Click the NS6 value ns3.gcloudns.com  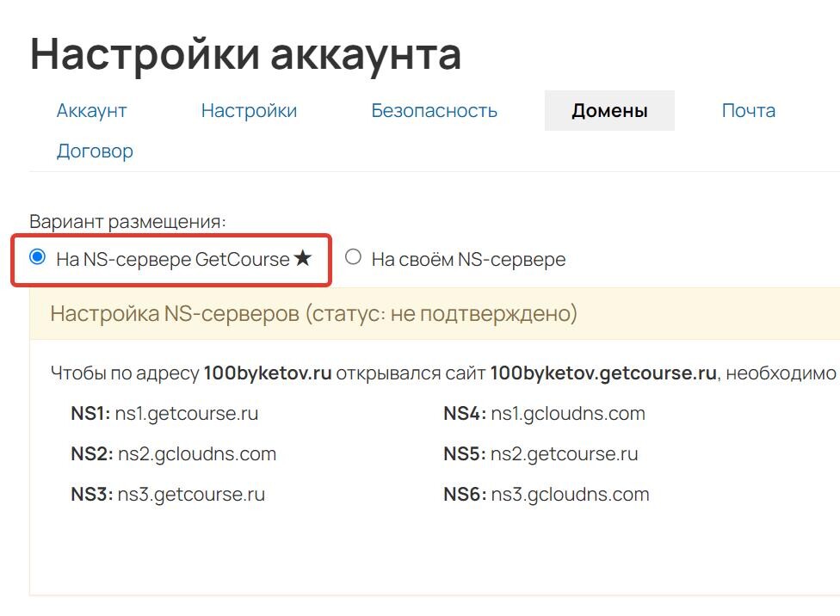click(570, 495)
